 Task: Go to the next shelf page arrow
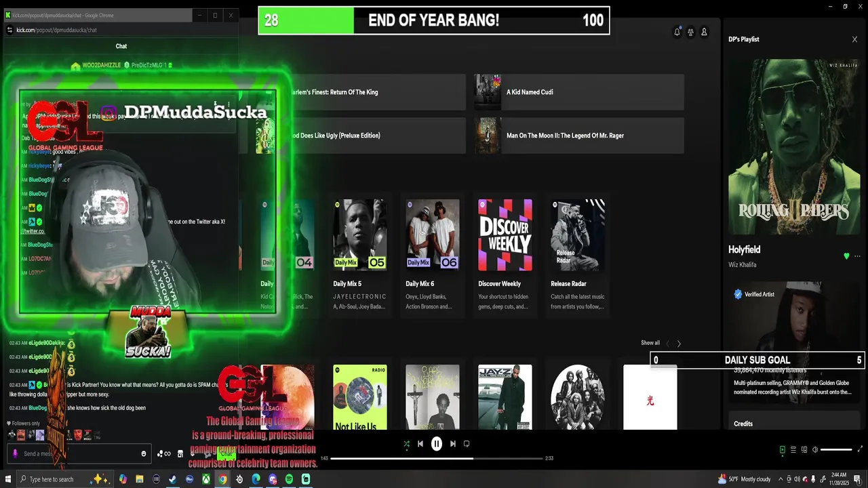coord(679,344)
